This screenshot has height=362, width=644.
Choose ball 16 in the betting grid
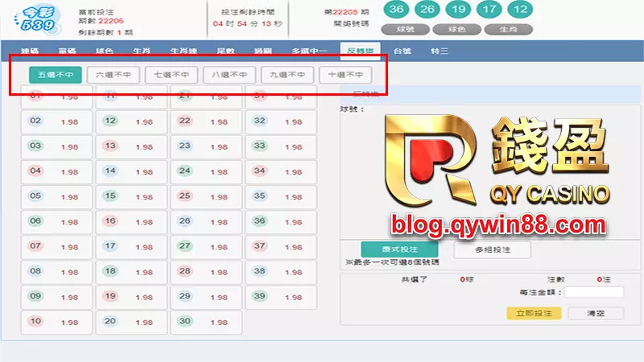click(110, 220)
